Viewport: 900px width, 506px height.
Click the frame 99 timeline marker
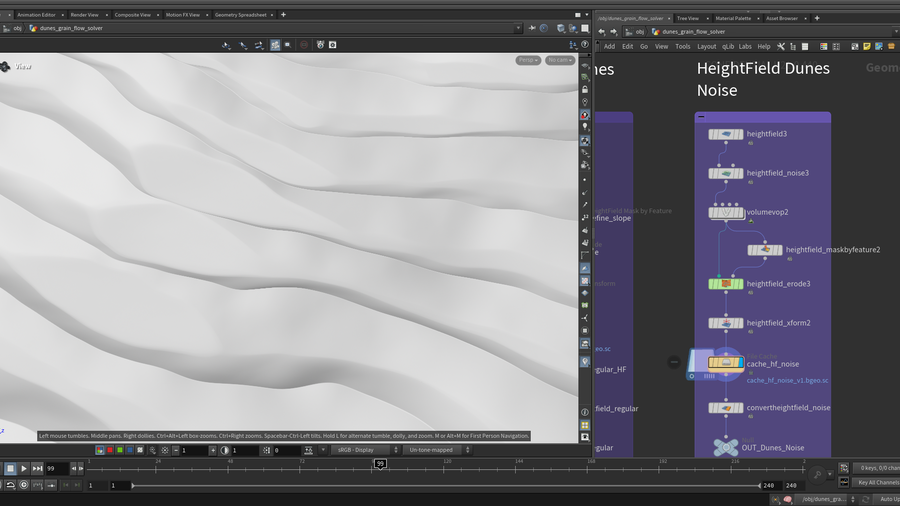[380, 464]
